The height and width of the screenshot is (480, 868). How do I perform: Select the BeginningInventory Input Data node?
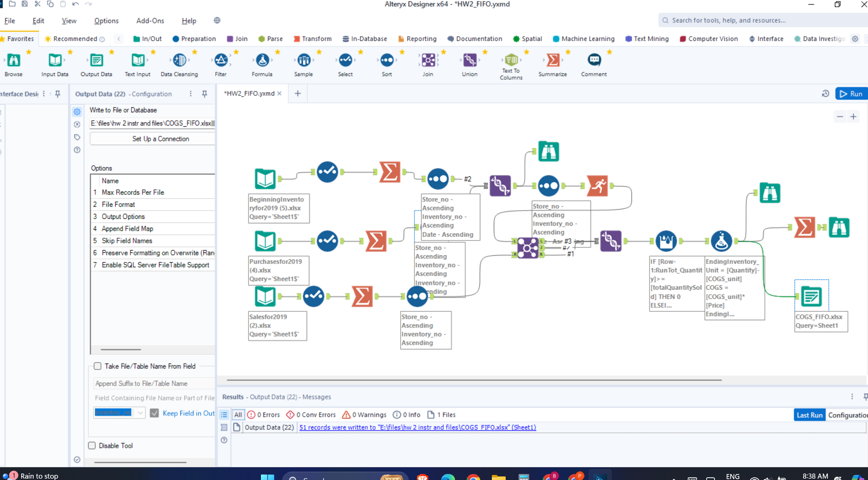tap(265, 179)
